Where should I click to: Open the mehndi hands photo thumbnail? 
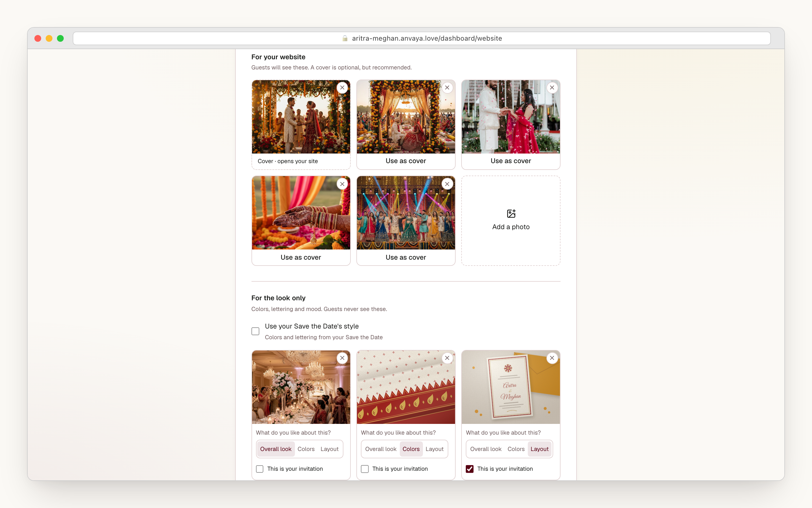pyautogui.click(x=301, y=213)
